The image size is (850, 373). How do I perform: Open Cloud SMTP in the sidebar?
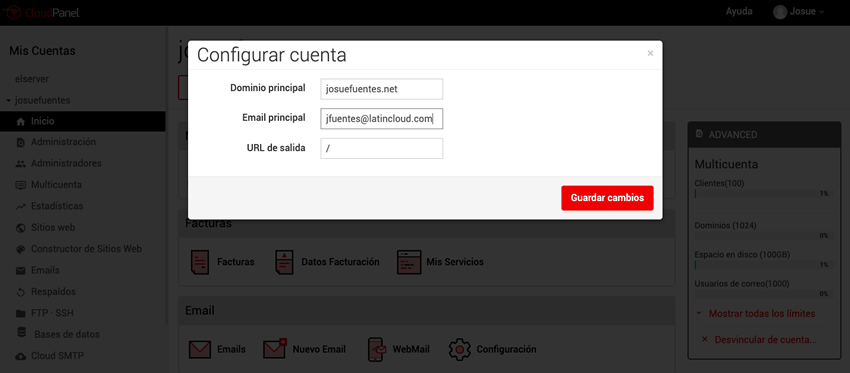[57, 356]
